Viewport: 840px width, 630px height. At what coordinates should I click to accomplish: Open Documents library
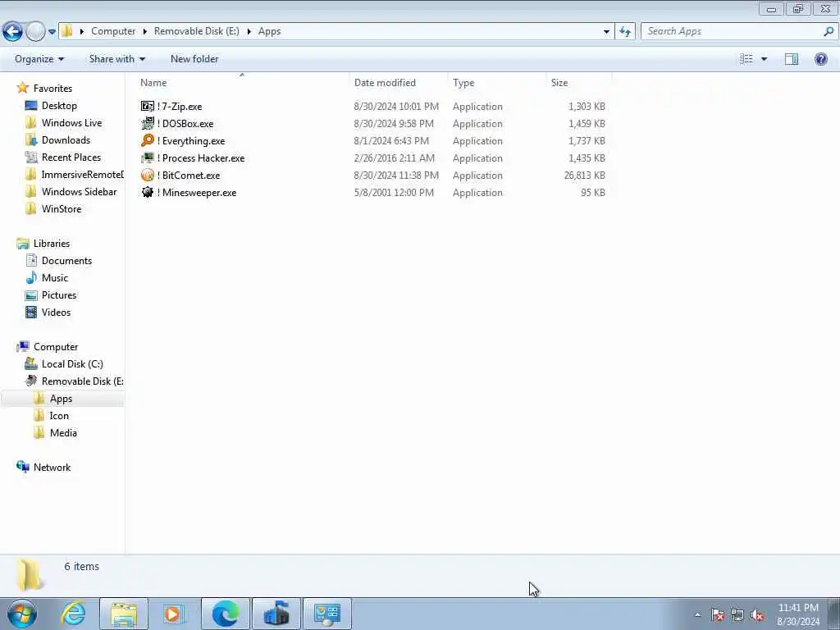pyautogui.click(x=66, y=260)
